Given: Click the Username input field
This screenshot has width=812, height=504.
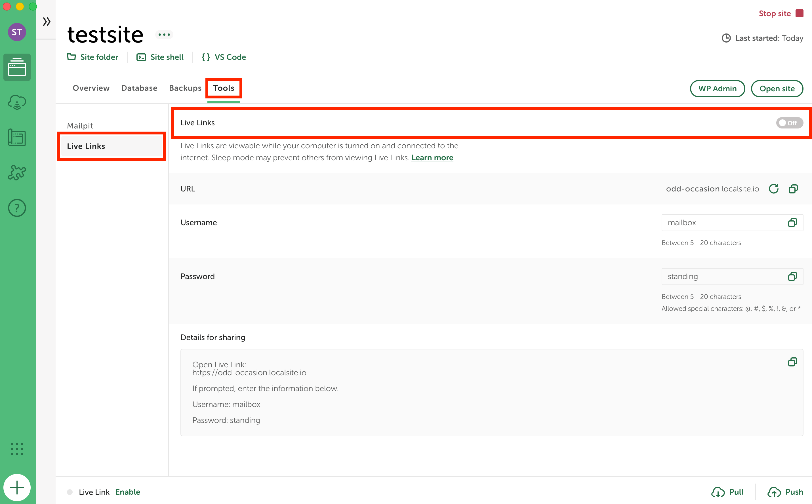Looking at the screenshot, I should click(732, 223).
